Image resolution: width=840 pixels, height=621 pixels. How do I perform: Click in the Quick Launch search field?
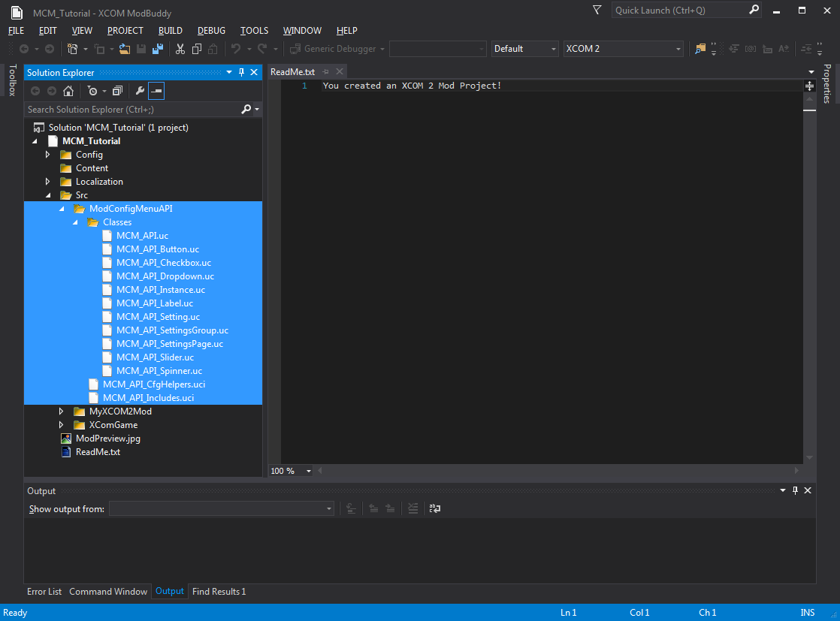pyautogui.click(x=680, y=11)
